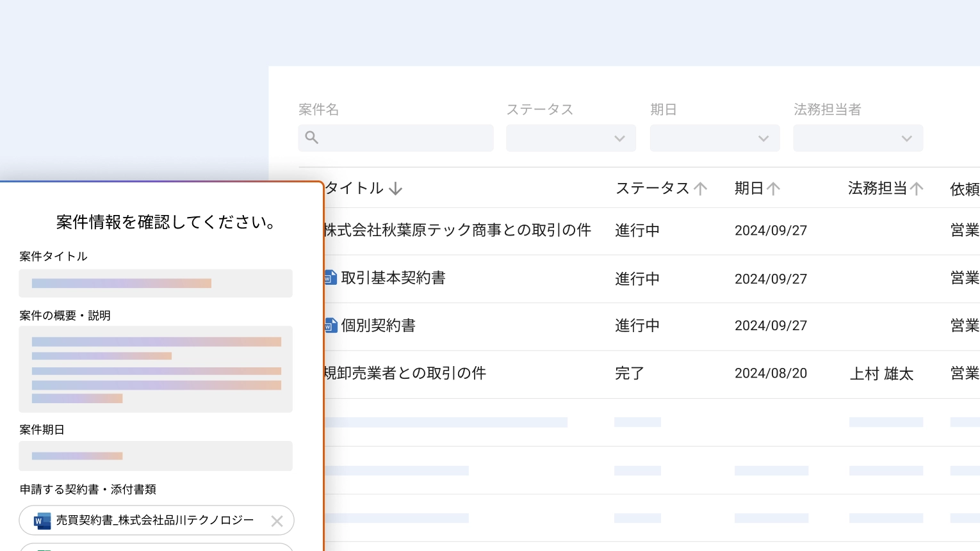
Task: Remove 売買契約書 attachment with X icon
Action: pos(277,521)
